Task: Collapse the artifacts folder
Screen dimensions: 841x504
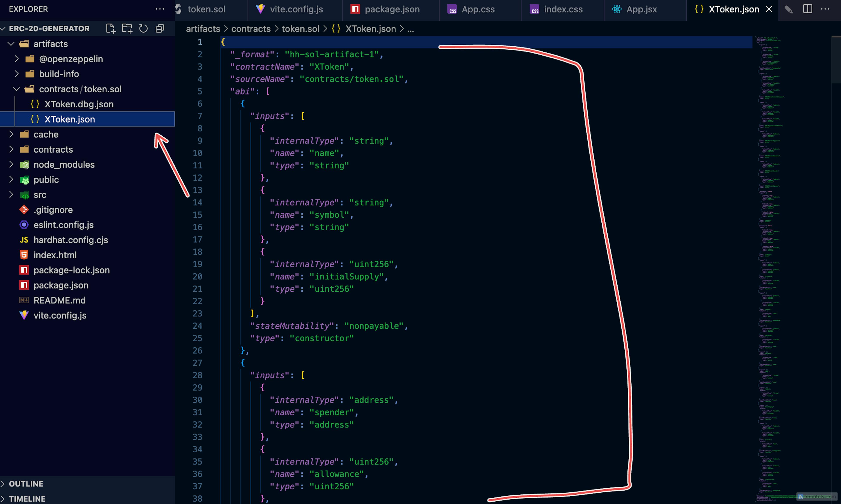Action: point(11,44)
